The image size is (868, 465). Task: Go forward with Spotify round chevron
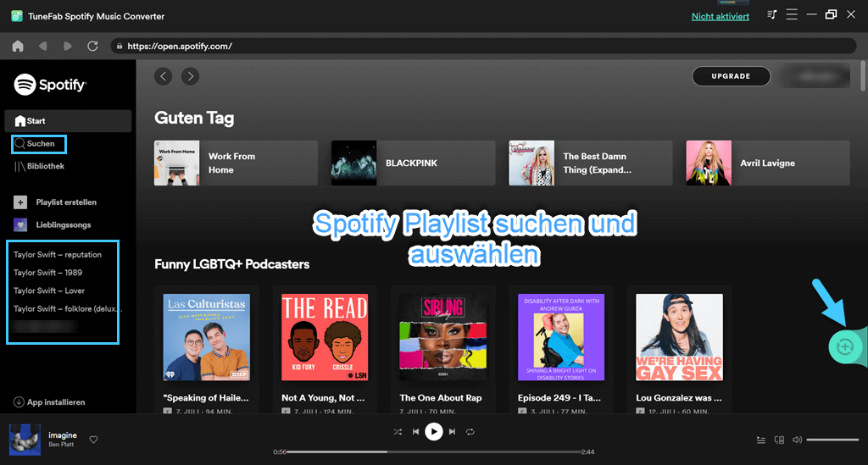(x=191, y=76)
